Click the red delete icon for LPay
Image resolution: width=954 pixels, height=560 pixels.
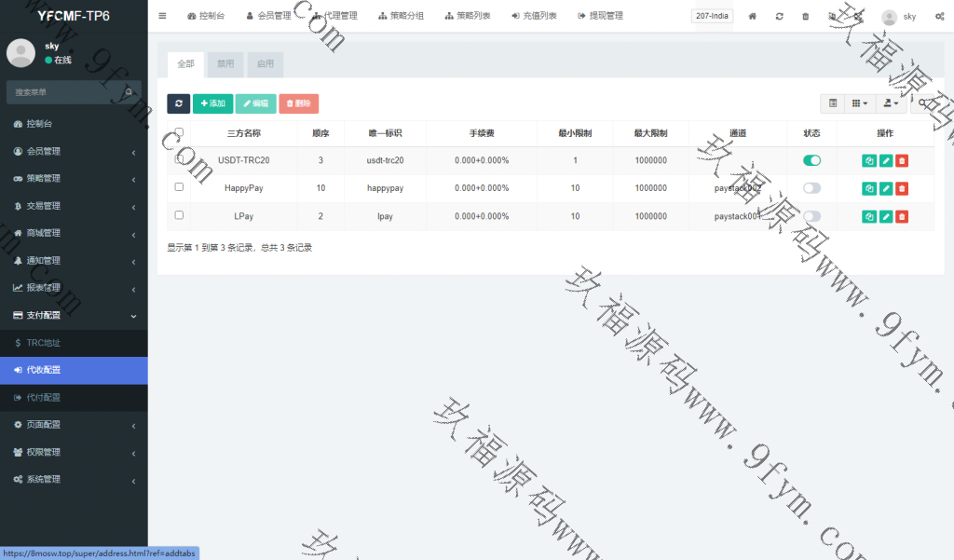pyautogui.click(x=902, y=216)
